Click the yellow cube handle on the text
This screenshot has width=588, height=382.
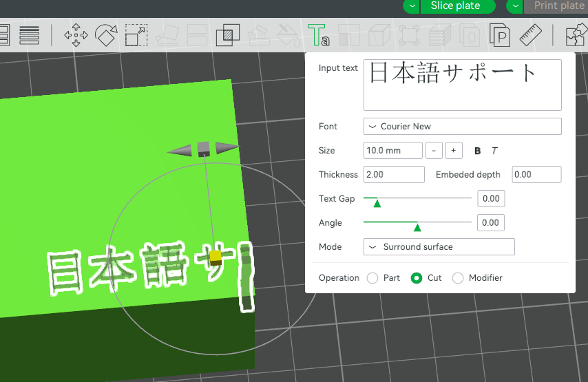tap(216, 258)
